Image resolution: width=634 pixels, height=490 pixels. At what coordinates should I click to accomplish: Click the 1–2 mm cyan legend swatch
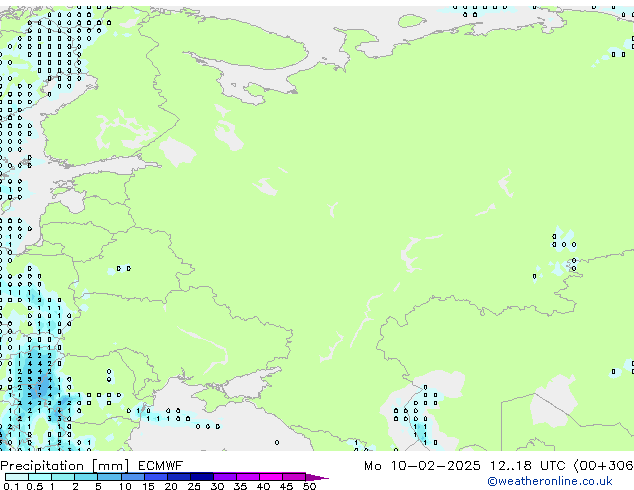click(64, 477)
